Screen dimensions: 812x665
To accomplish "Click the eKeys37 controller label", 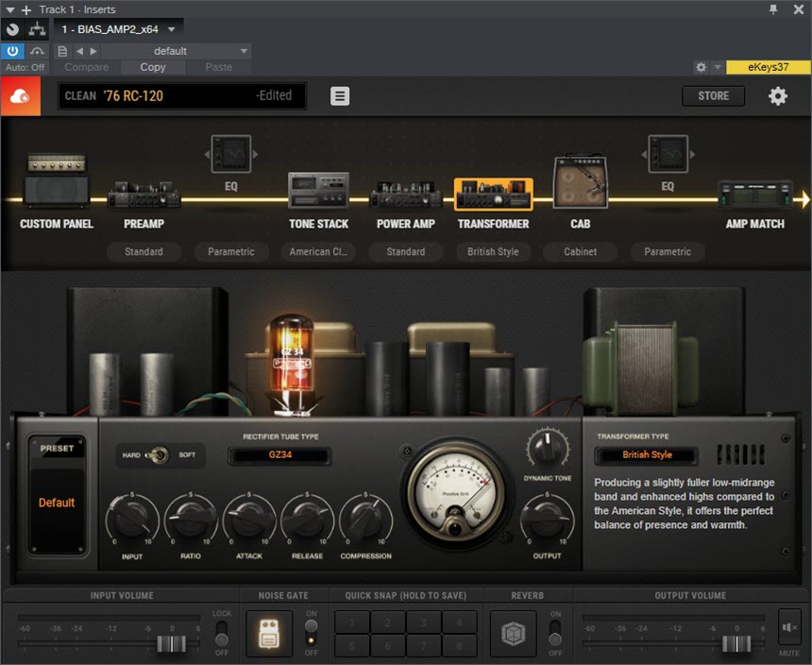I will point(768,67).
